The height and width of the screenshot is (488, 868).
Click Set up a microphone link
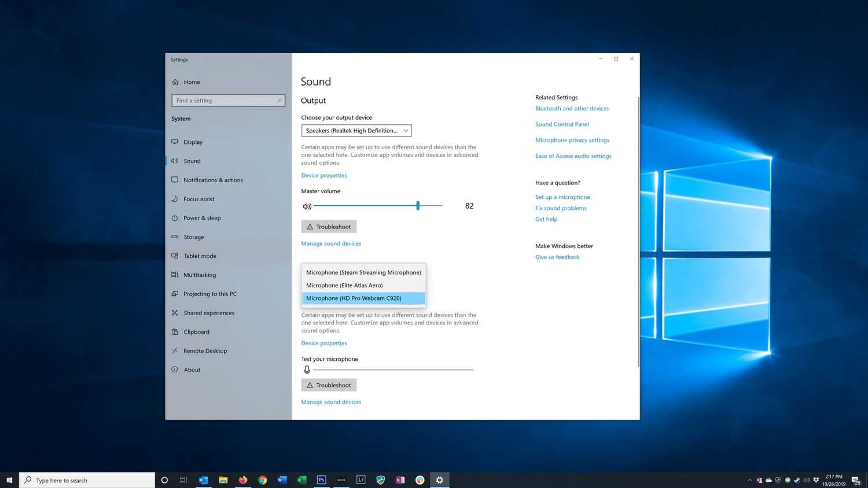(x=562, y=197)
